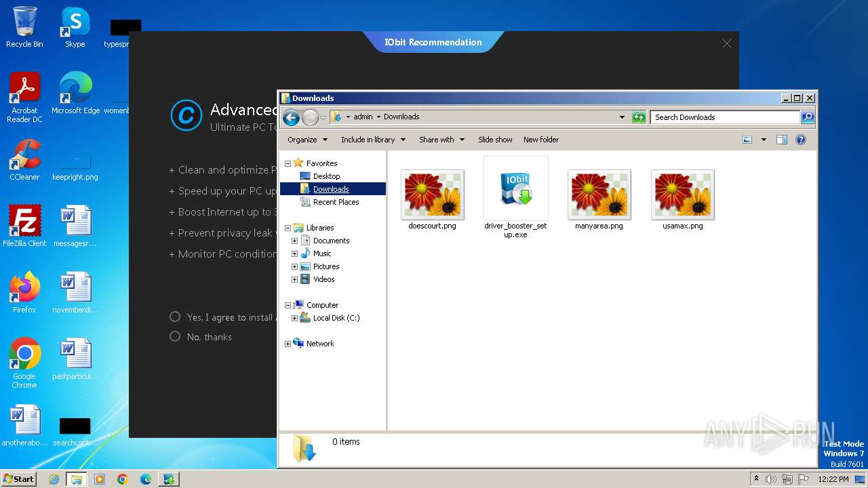The image size is (868, 488).
Task: Open the Start menu
Action: 18,479
